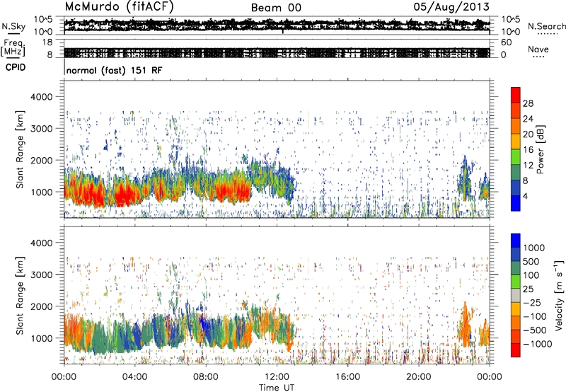This screenshot has height=392, width=566.
Task: Select the '12:00' time tick label
Action: coord(277,377)
